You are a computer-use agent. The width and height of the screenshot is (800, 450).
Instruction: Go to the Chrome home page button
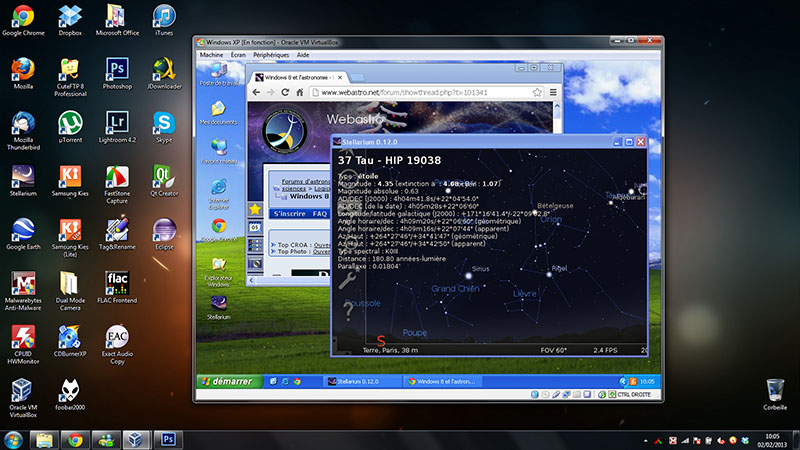click(299, 92)
